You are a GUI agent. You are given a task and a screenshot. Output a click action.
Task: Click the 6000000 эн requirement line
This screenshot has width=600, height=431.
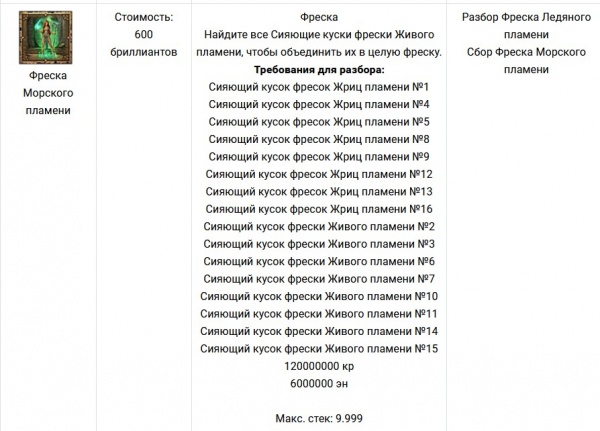coord(319,384)
